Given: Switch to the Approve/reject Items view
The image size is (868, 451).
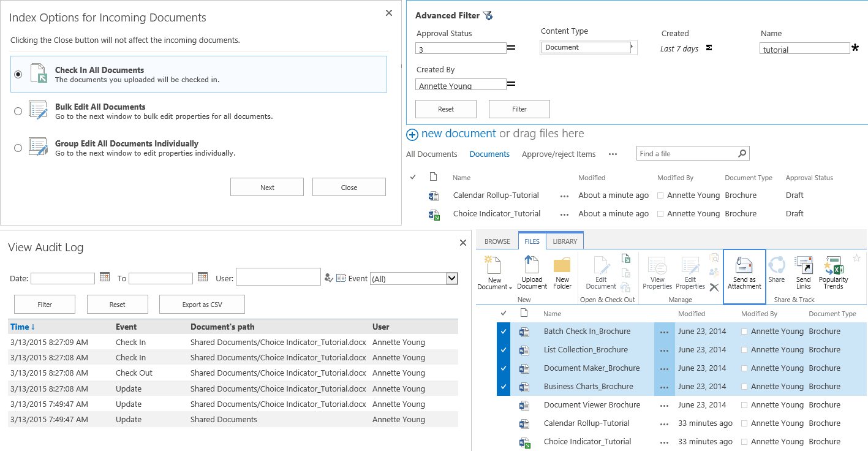Looking at the screenshot, I should click(x=559, y=154).
